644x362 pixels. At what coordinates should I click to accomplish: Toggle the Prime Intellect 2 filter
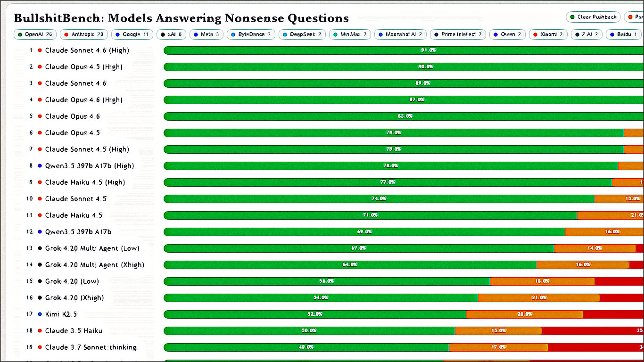(x=458, y=34)
